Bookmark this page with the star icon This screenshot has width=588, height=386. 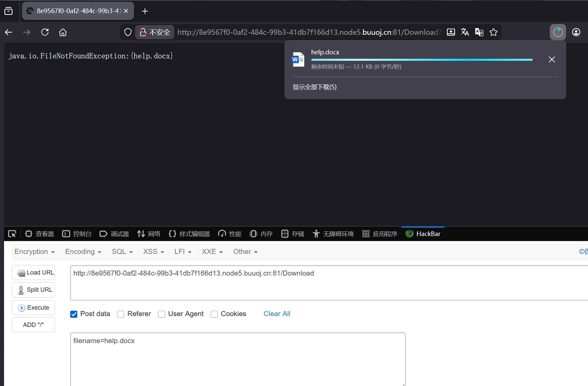click(493, 32)
